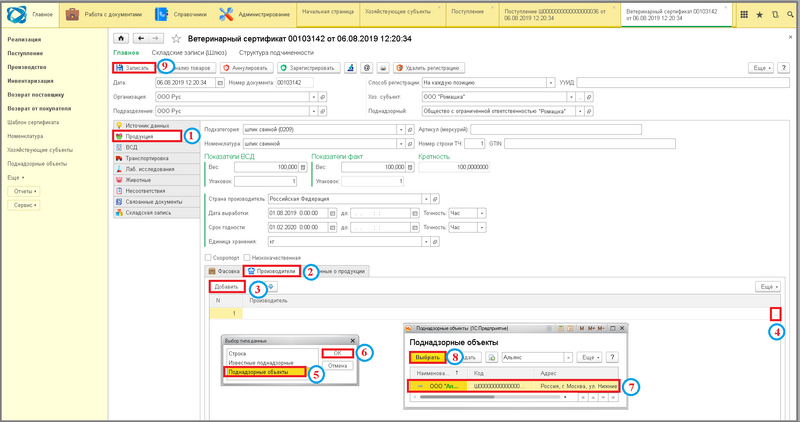Select Транспортировка in the left section list

(157, 158)
